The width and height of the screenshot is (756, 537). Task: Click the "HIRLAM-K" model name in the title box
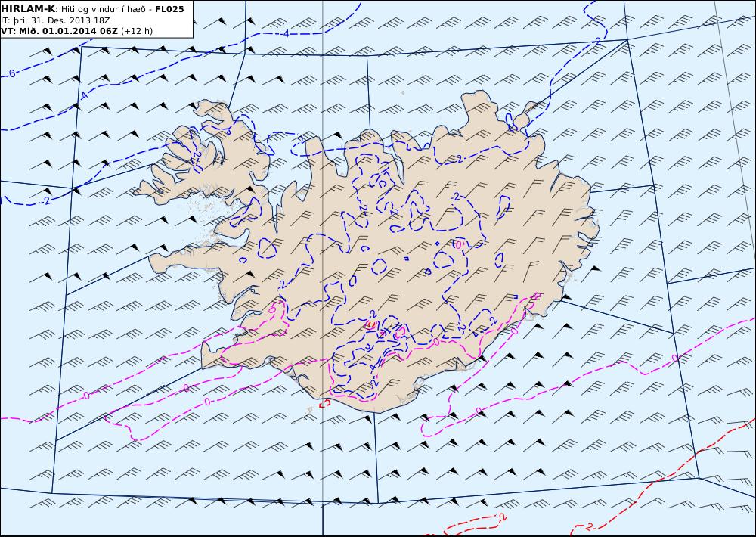(x=29, y=9)
